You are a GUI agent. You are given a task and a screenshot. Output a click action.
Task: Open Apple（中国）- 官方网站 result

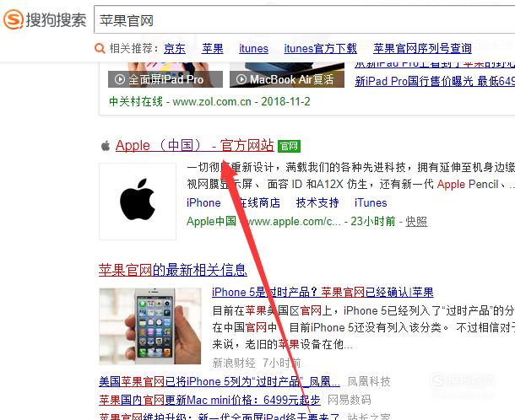194,145
